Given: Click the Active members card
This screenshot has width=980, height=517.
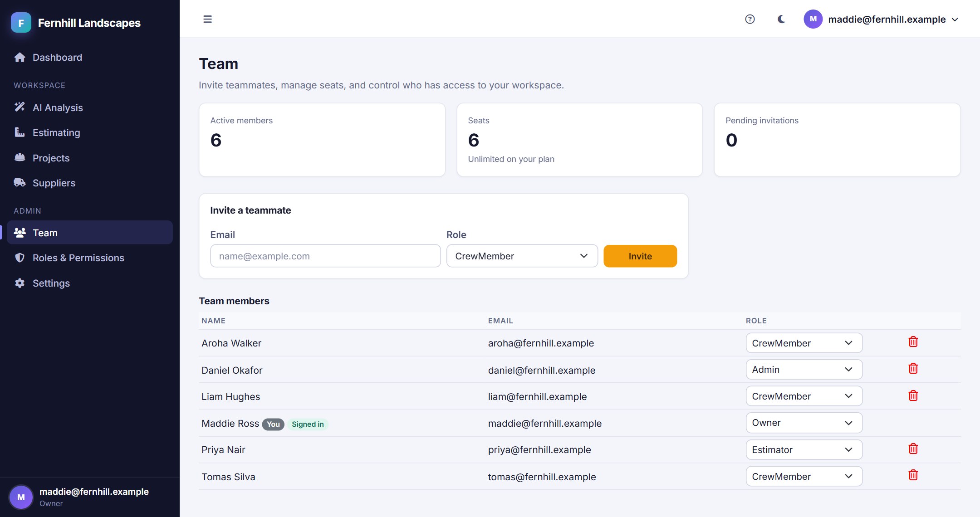Looking at the screenshot, I should [322, 140].
